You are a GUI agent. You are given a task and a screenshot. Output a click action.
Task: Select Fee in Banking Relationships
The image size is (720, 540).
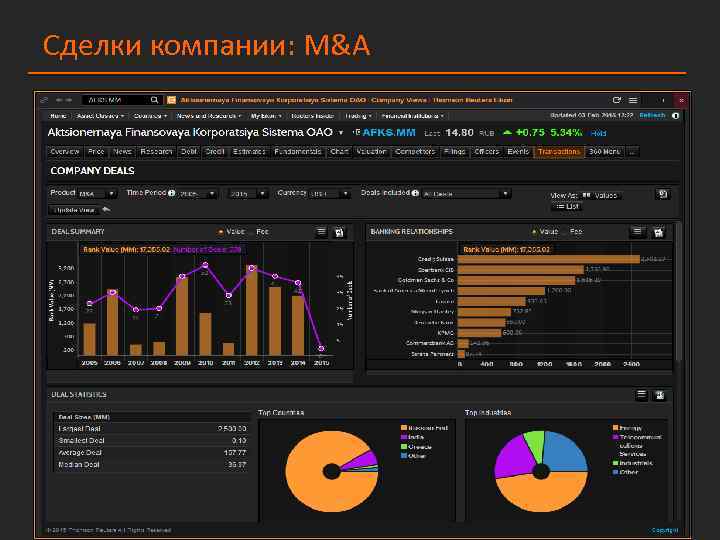click(576, 232)
